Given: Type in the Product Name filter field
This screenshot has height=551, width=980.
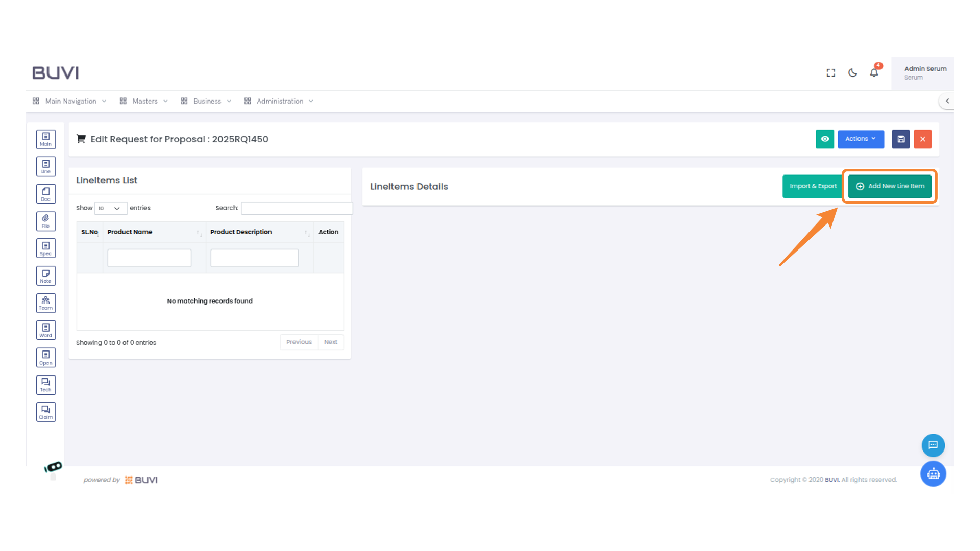Looking at the screenshot, I should click(x=149, y=258).
